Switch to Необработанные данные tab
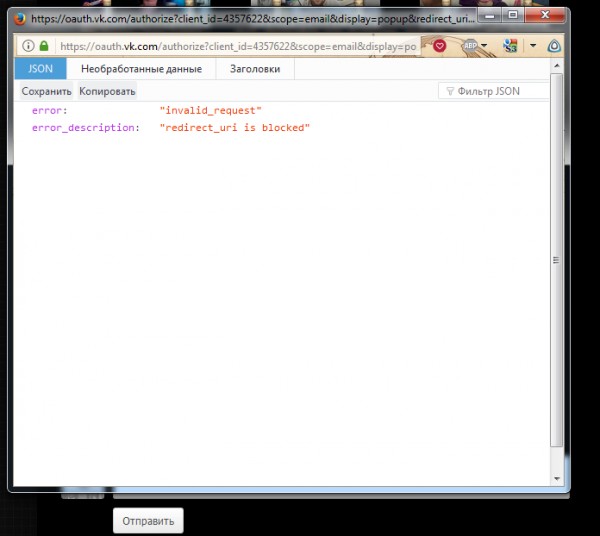This screenshot has height=536, width=600. [141, 69]
